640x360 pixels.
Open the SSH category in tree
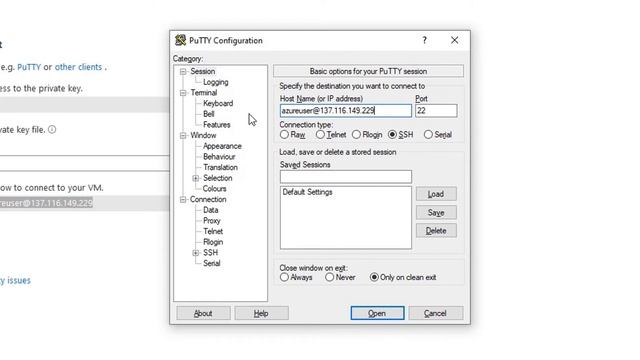tap(210, 253)
